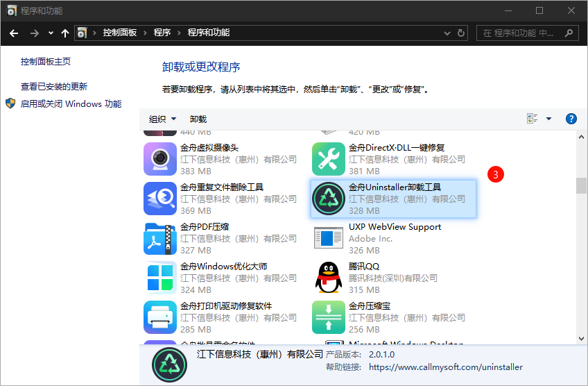Select the 金舟虚拟摄像头 program name
588x386 pixels.
click(x=209, y=148)
